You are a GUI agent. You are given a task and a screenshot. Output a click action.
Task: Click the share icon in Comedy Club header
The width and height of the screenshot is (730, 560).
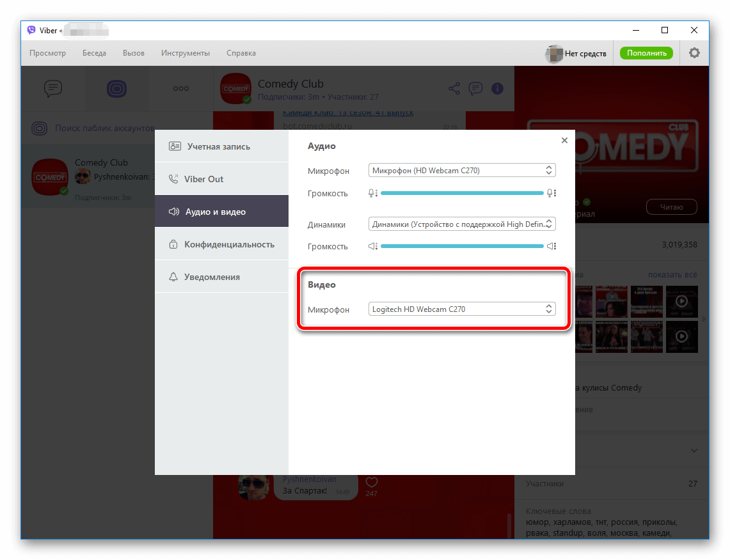(454, 88)
